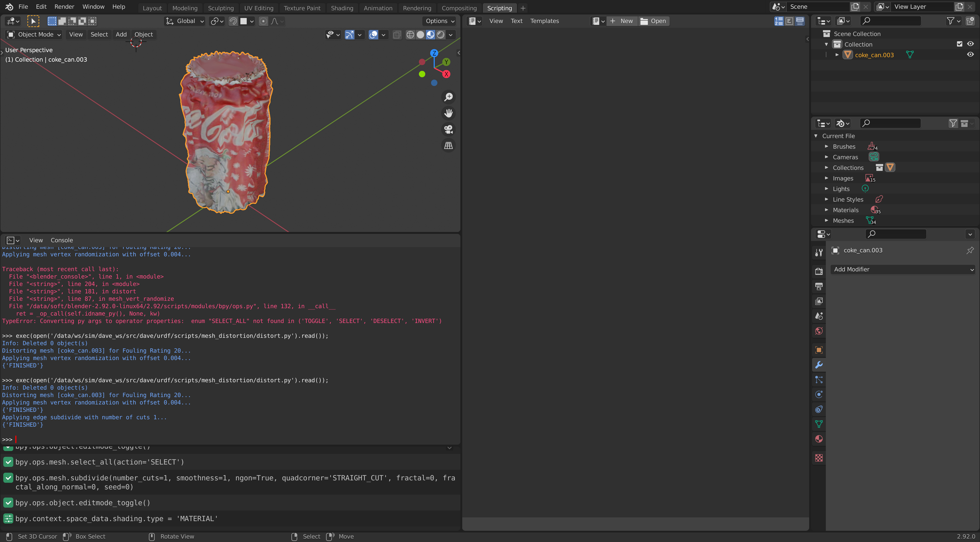Open the Options dropdown in viewport
Viewport: 980px width, 542px height.
coord(439,21)
